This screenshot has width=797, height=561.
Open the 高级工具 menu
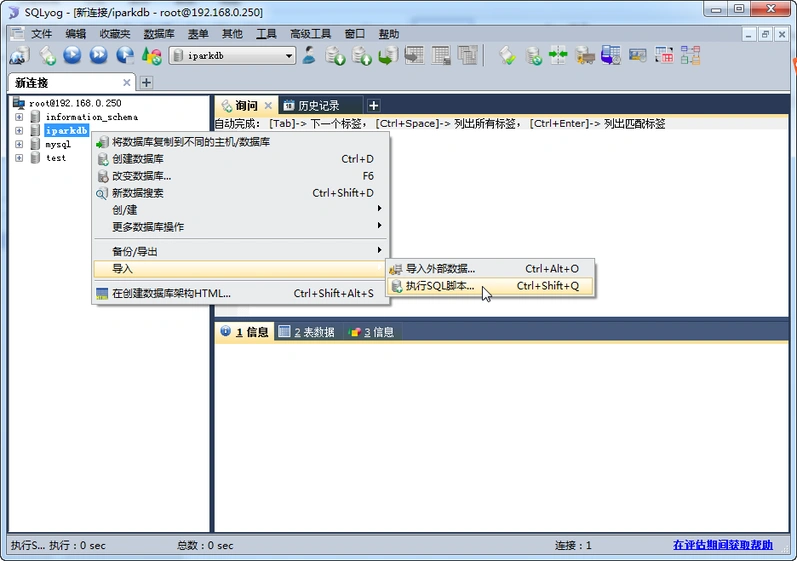311,34
